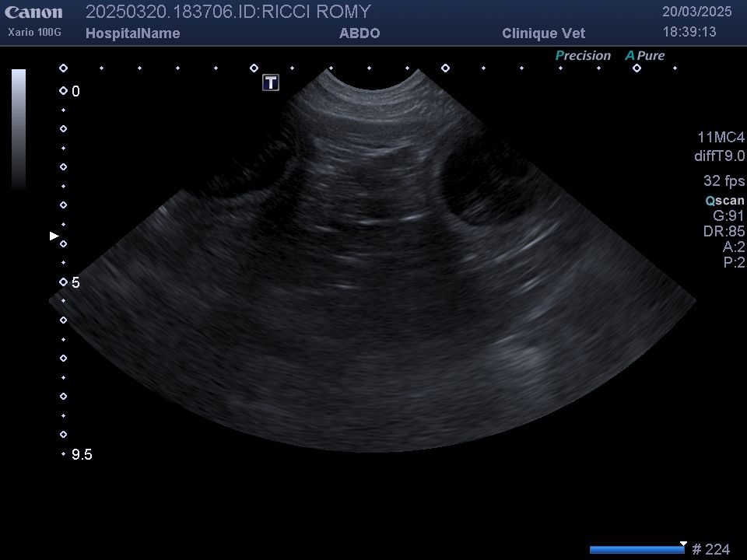Click the T transducer orientation marker
Image resolution: width=747 pixels, height=560 pixels.
click(x=271, y=83)
